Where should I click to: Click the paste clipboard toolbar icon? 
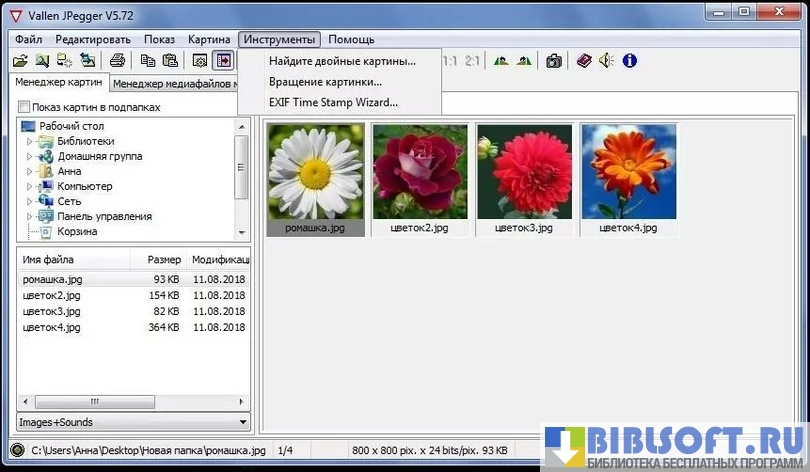[170, 61]
